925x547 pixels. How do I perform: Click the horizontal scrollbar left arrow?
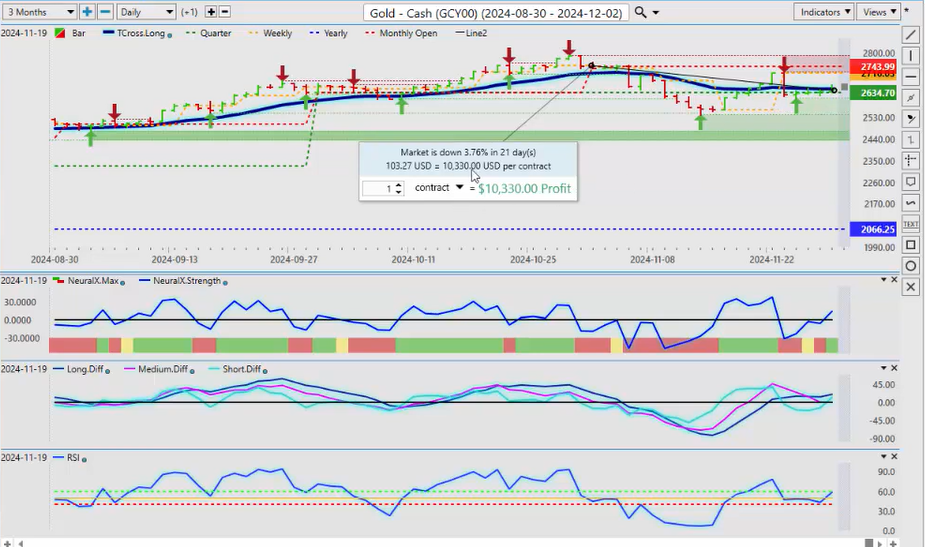pos(21,543)
